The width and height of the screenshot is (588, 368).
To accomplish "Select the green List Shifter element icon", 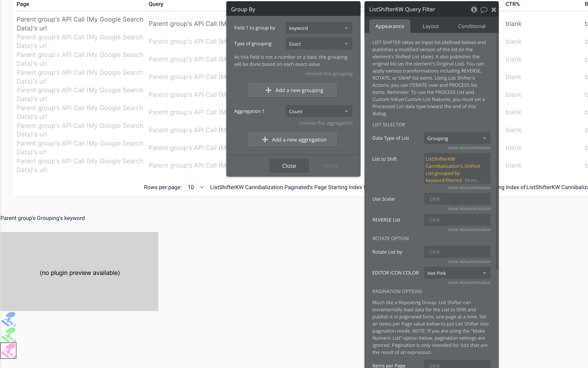I will point(8,334).
